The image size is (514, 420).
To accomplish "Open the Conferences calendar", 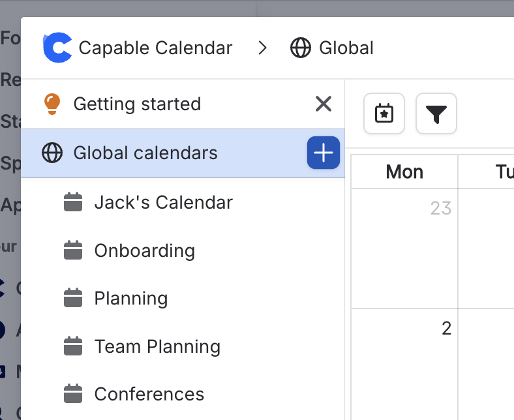I will click(149, 394).
